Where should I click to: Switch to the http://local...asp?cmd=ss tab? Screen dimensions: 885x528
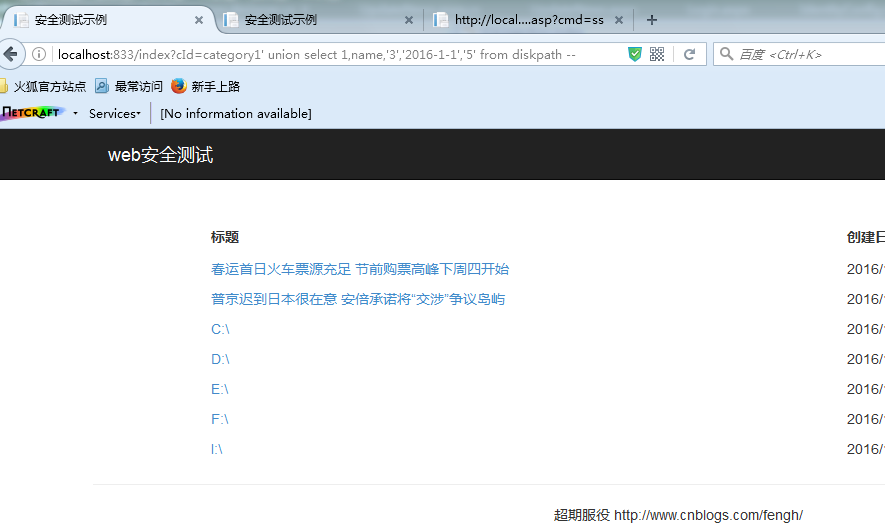point(520,20)
